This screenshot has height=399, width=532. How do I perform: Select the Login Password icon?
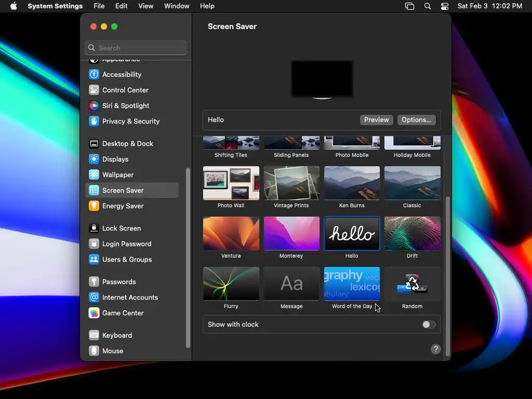coord(94,244)
